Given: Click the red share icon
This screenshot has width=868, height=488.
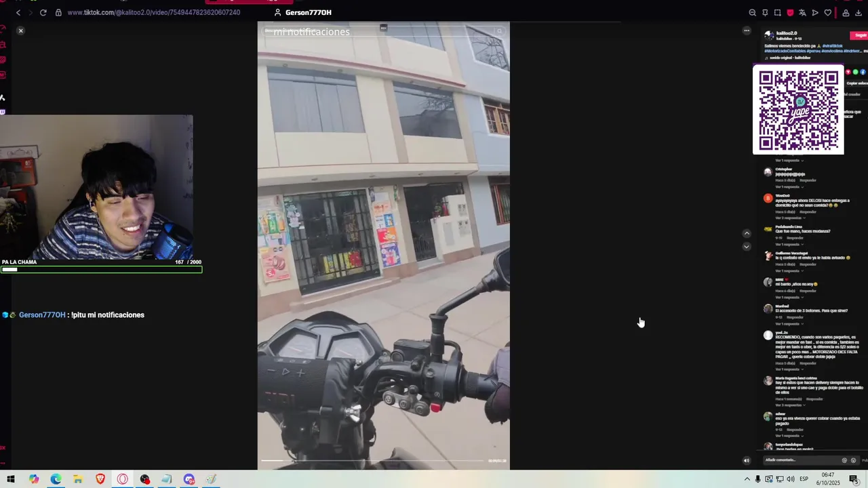Looking at the screenshot, I should coord(848,72).
